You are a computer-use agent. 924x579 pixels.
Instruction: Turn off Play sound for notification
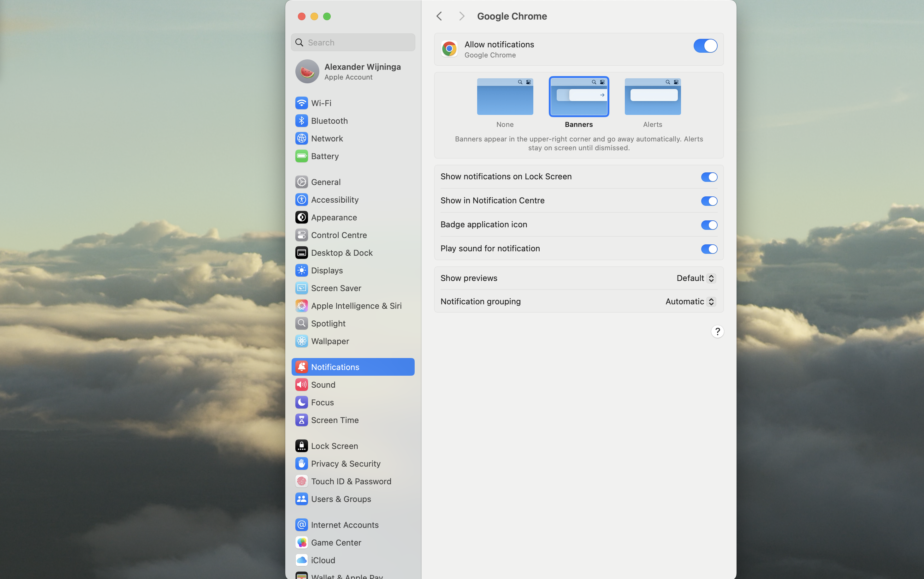point(709,249)
